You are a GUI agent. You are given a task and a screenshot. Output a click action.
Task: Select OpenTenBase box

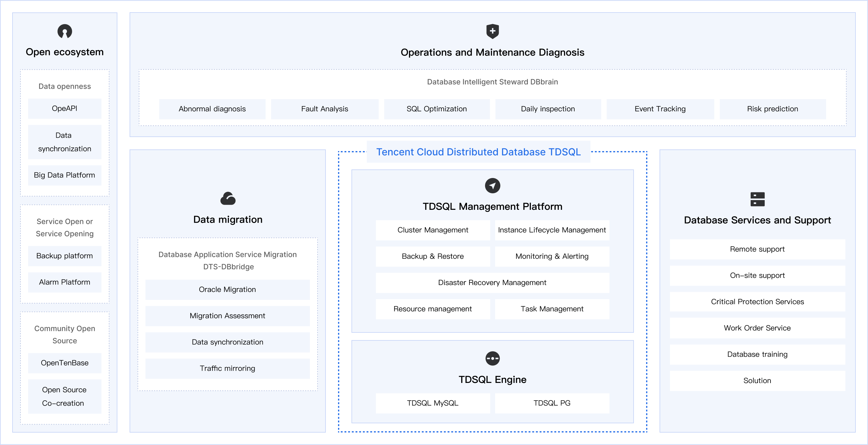tap(64, 363)
